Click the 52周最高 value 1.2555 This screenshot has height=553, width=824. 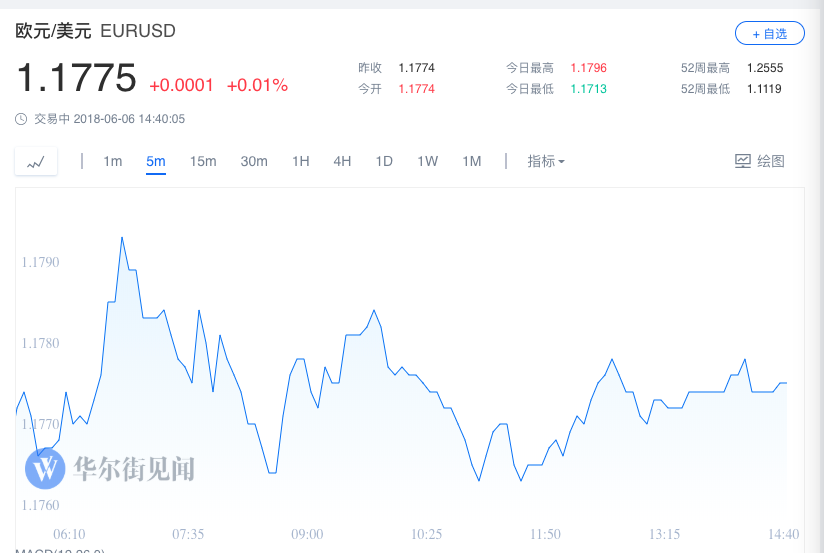click(x=764, y=68)
